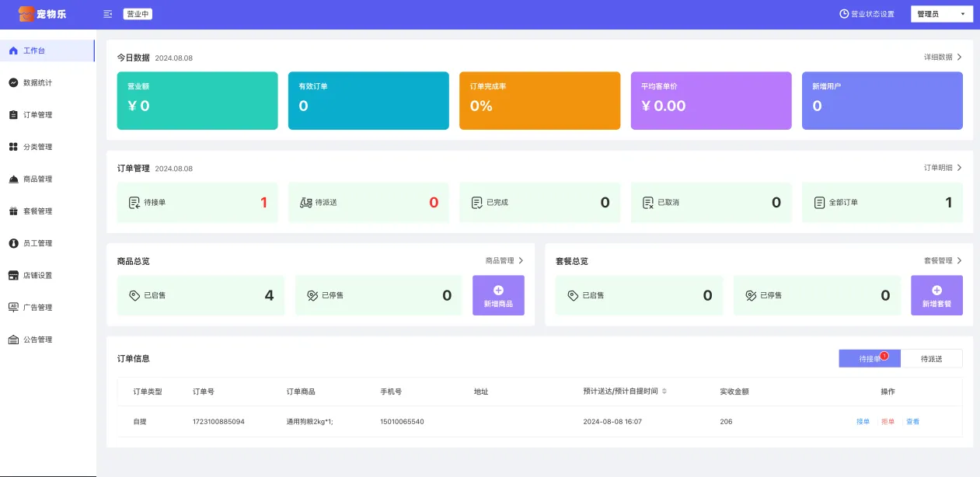Select the 待接单 tab
Viewport: 980px width, 477px height.
tap(869, 359)
